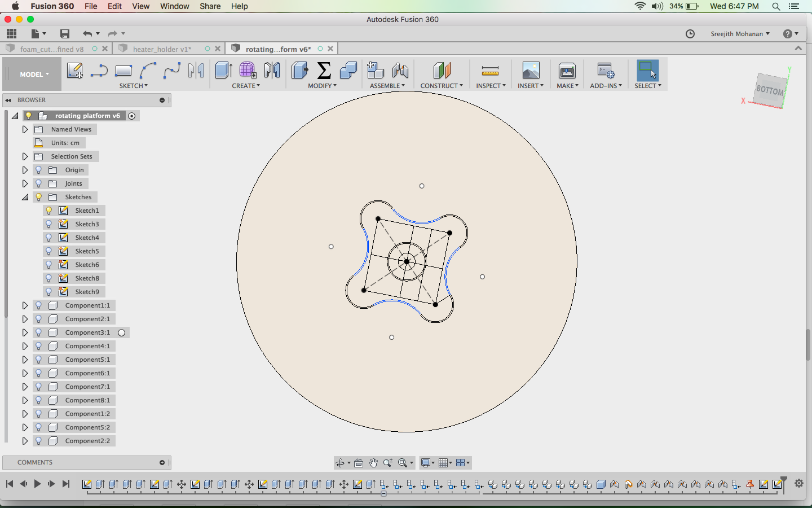Open the Job Status clock icon

(x=690, y=34)
